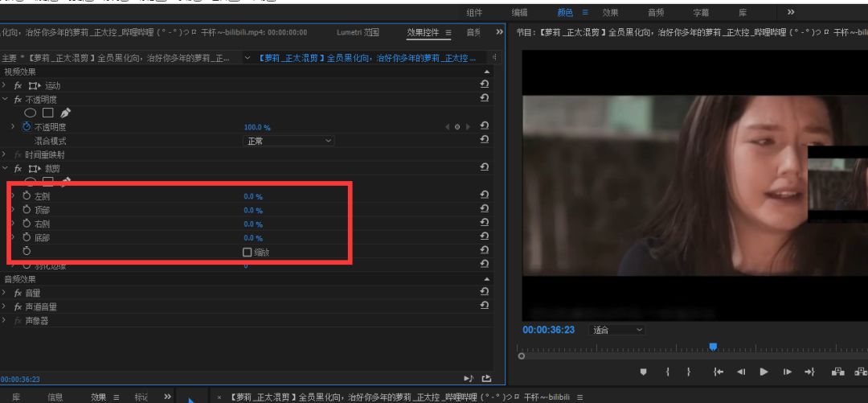This screenshot has height=403, width=868.
Task: Reset the 运动 effect parameters
Action: tap(485, 84)
